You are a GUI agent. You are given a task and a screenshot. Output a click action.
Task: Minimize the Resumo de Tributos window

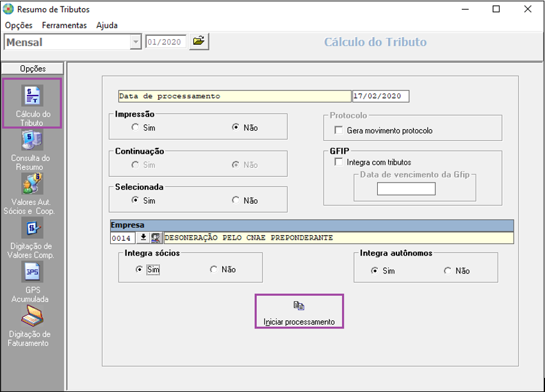tap(465, 9)
